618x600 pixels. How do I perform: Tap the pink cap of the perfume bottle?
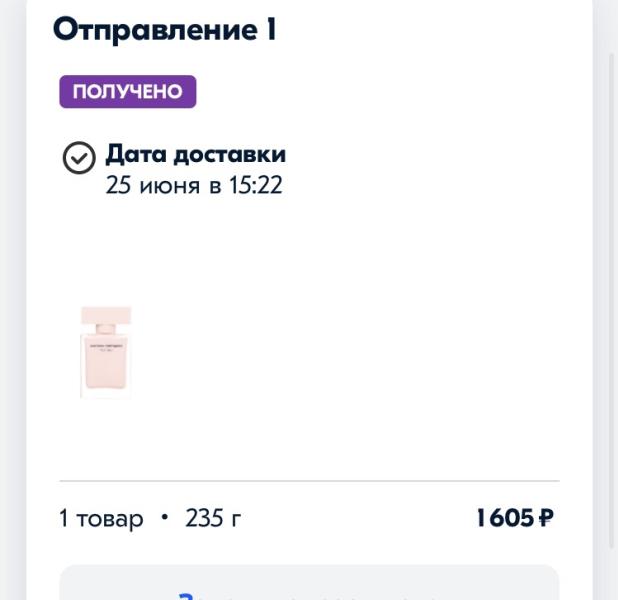click(x=106, y=317)
